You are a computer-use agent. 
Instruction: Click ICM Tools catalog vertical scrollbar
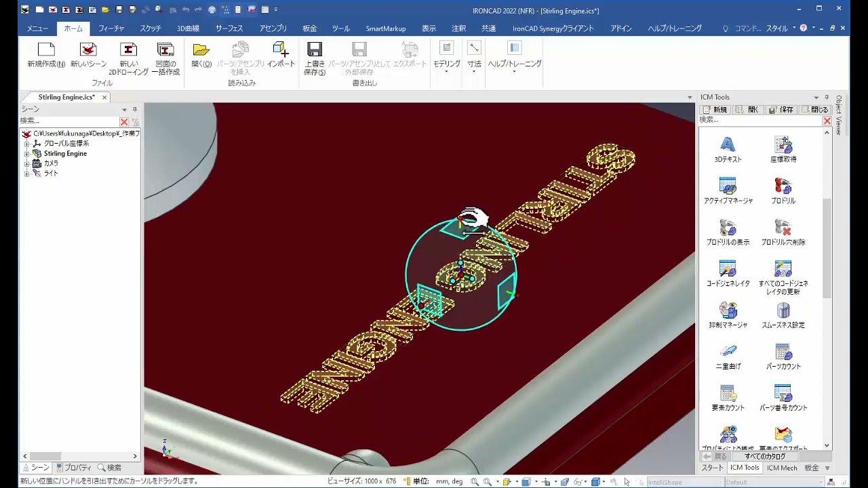pyautogui.click(x=827, y=249)
